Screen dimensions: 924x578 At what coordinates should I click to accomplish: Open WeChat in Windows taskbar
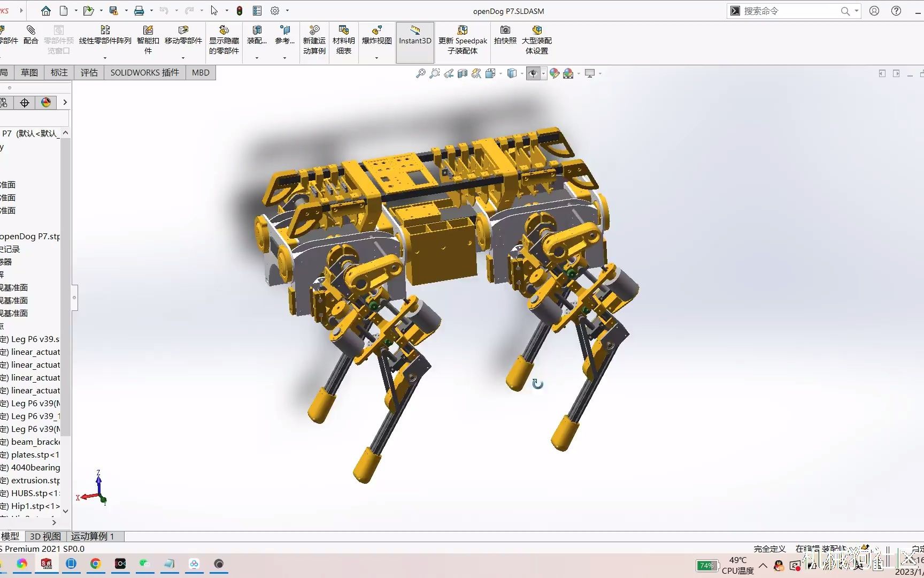[x=144, y=564]
